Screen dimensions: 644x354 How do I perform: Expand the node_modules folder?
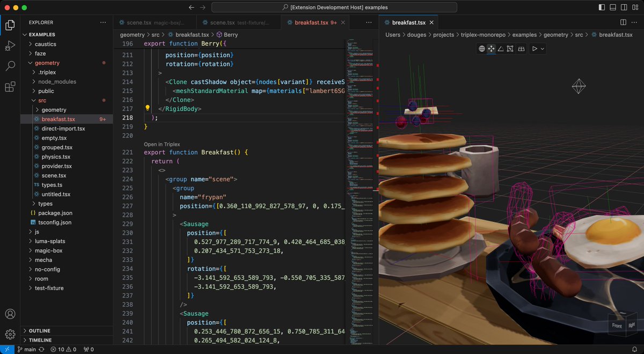(x=67, y=82)
